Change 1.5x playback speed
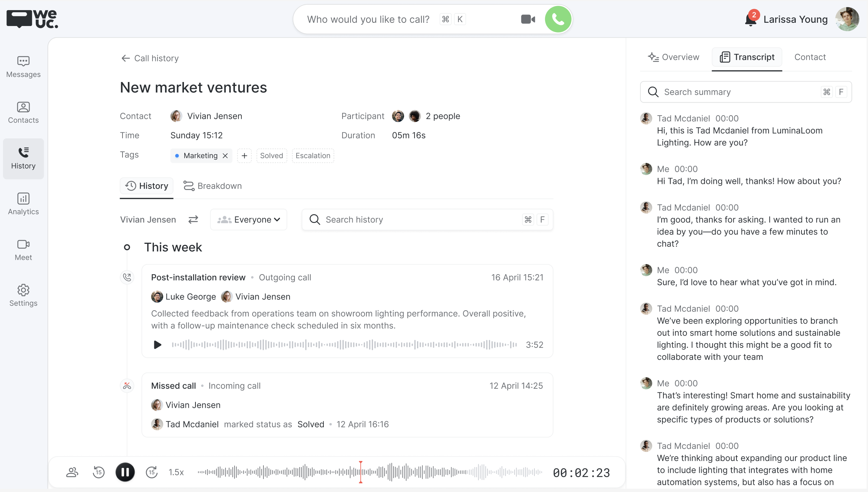 [176, 472]
